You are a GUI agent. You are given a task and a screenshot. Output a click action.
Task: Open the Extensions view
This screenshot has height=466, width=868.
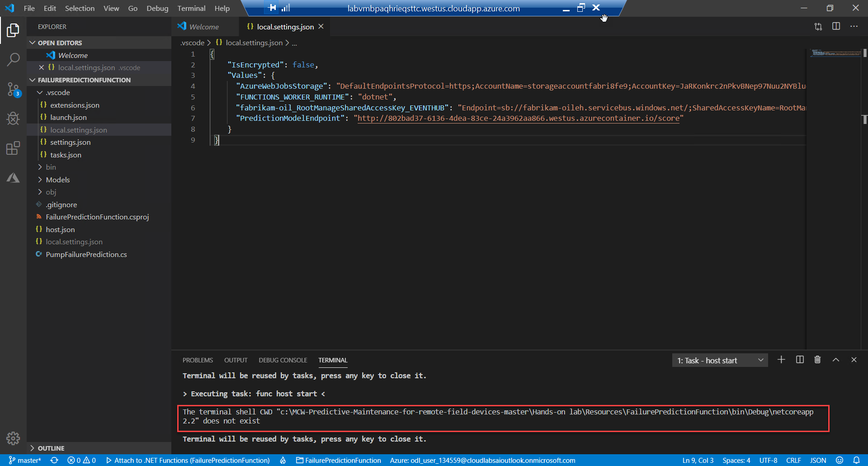pyautogui.click(x=13, y=148)
